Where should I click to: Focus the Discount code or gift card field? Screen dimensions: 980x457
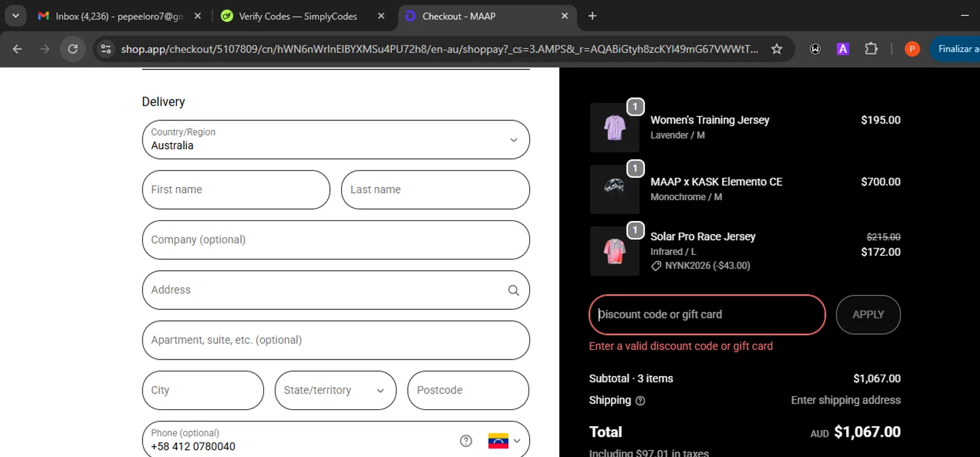click(x=708, y=314)
